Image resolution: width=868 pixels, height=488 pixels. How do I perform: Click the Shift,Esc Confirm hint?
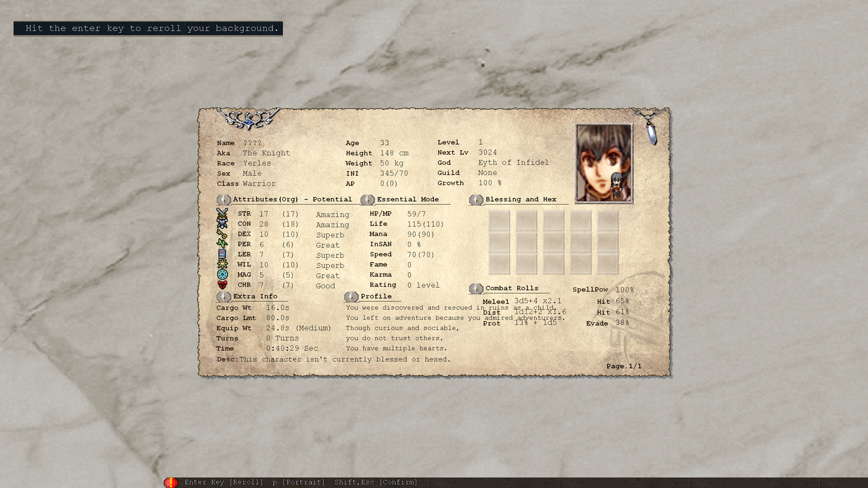point(376,482)
